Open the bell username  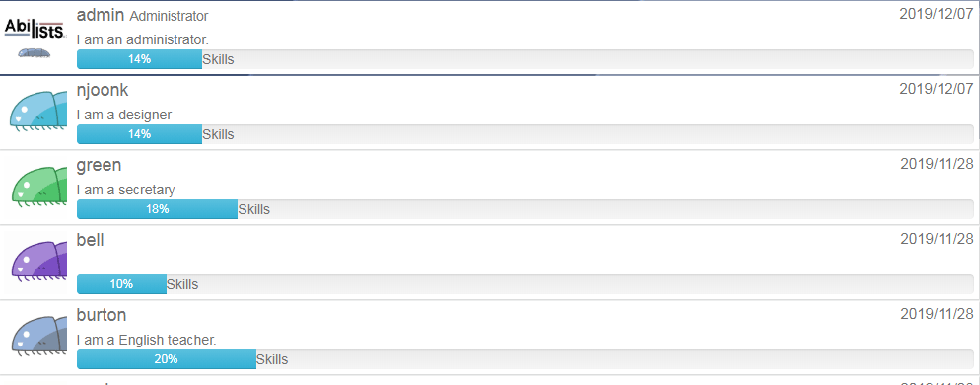90,240
